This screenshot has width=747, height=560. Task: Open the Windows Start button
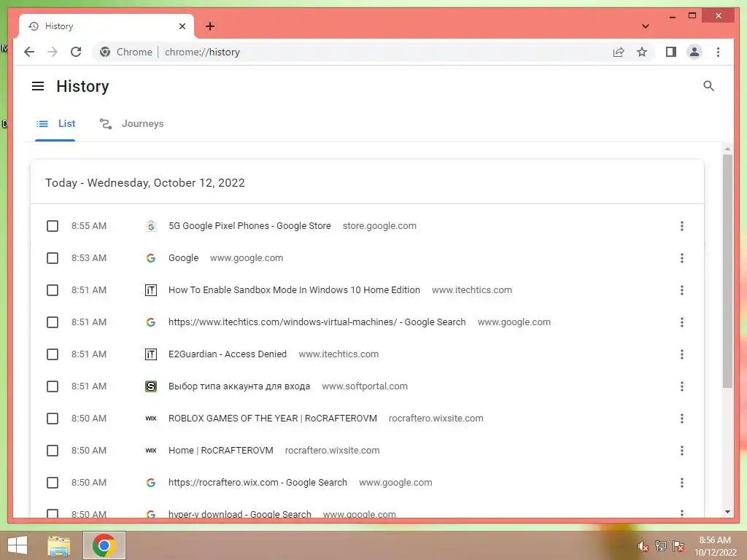pos(18,545)
